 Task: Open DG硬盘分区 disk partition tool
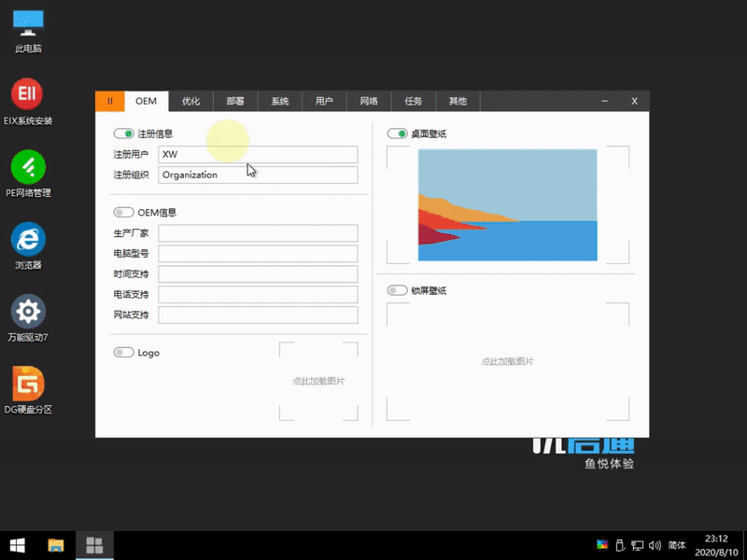[27, 385]
